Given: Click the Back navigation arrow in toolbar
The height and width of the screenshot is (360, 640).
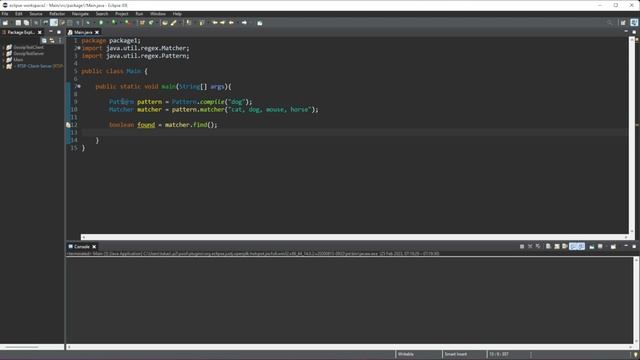Looking at the screenshot, I should tap(231, 23).
